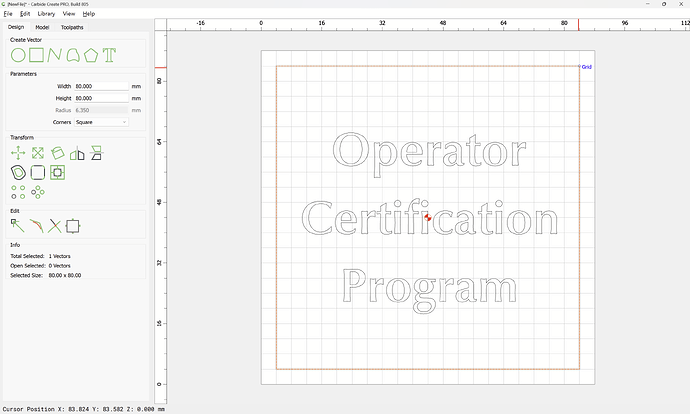Image resolution: width=690 pixels, height=414 pixels.
Task: Click the Job Setup square icon
Action: (73, 226)
